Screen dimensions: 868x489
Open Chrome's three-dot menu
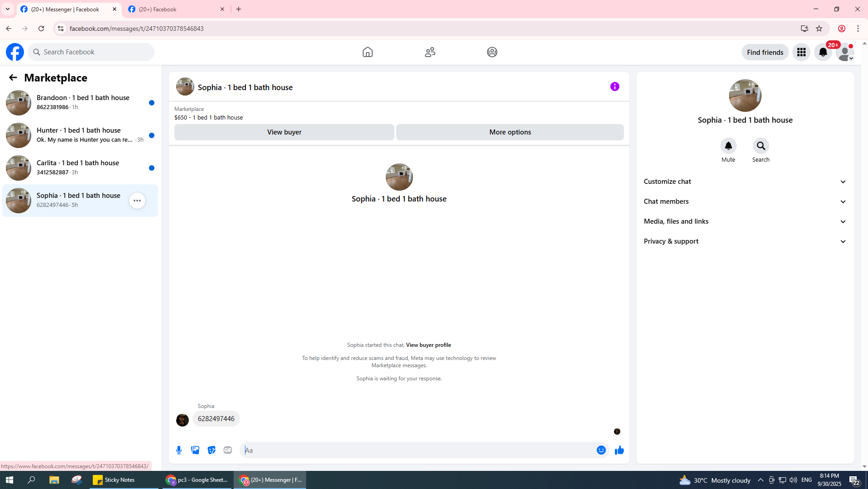[858, 29]
